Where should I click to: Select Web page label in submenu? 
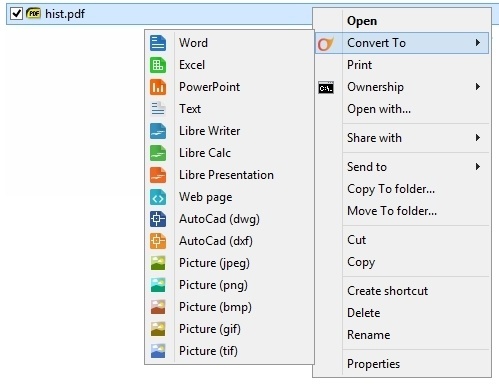(x=206, y=197)
